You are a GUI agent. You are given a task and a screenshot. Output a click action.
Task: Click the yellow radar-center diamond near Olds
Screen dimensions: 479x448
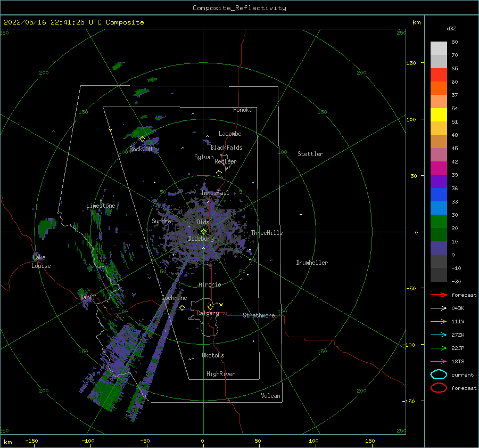203,232
